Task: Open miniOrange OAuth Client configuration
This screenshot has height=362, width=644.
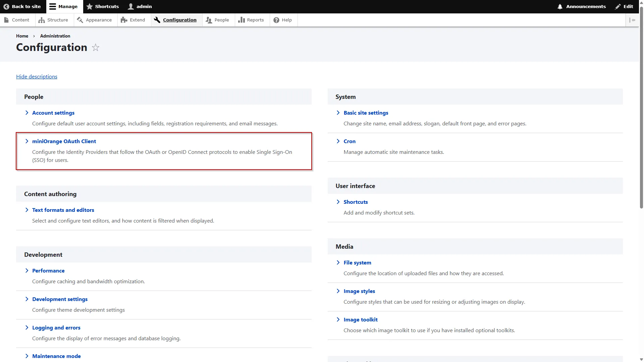Action: (64, 141)
